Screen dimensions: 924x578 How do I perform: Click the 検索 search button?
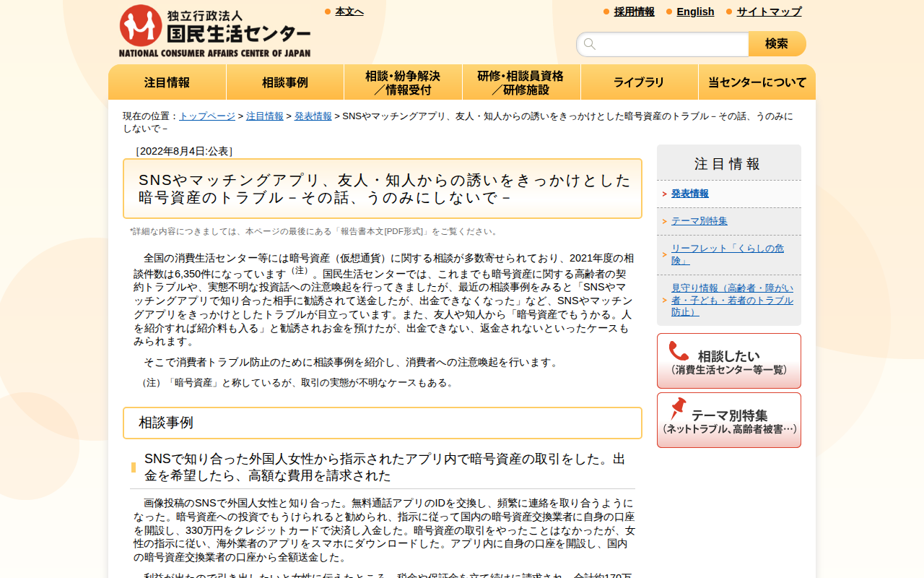pos(777,44)
